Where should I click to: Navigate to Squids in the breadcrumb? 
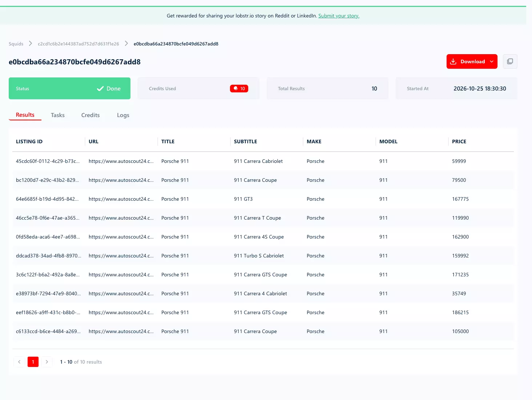click(16, 44)
